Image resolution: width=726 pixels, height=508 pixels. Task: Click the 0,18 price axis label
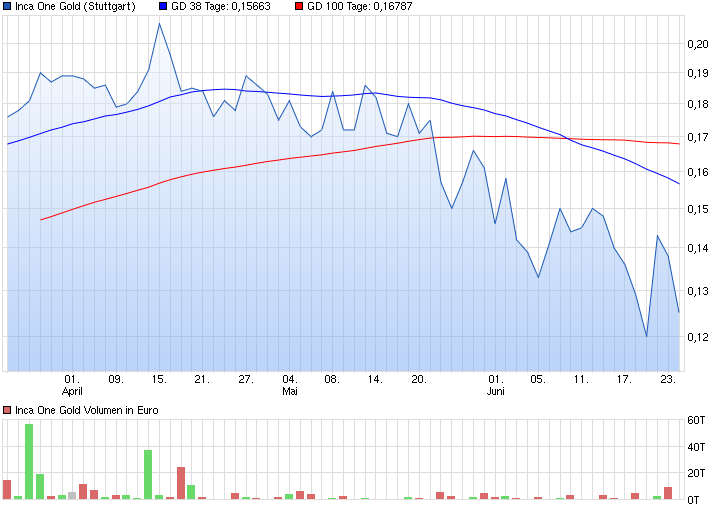(698, 104)
